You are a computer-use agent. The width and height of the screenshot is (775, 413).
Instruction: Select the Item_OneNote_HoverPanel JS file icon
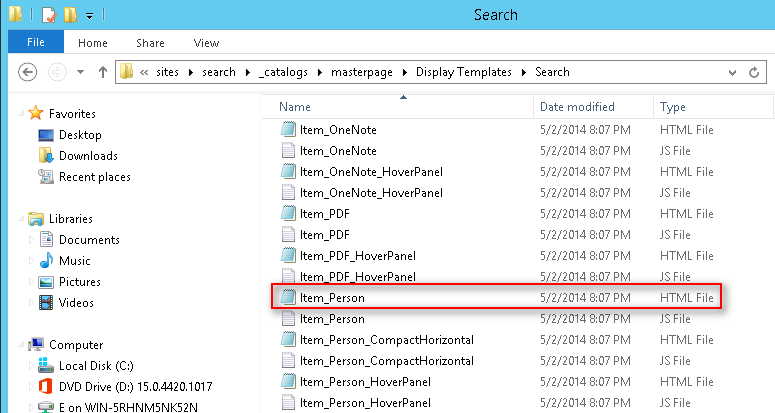point(288,193)
